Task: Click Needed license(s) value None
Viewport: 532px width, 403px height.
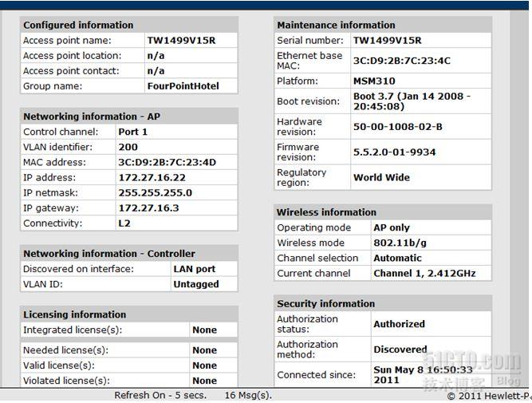Action: 204,350
